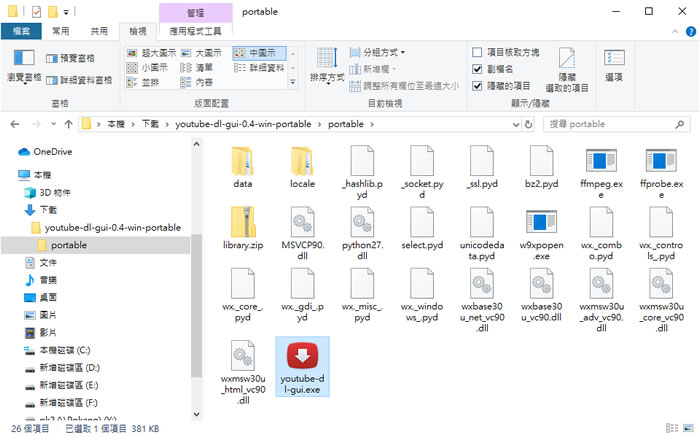Select the select.pyd file

[422, 228]
